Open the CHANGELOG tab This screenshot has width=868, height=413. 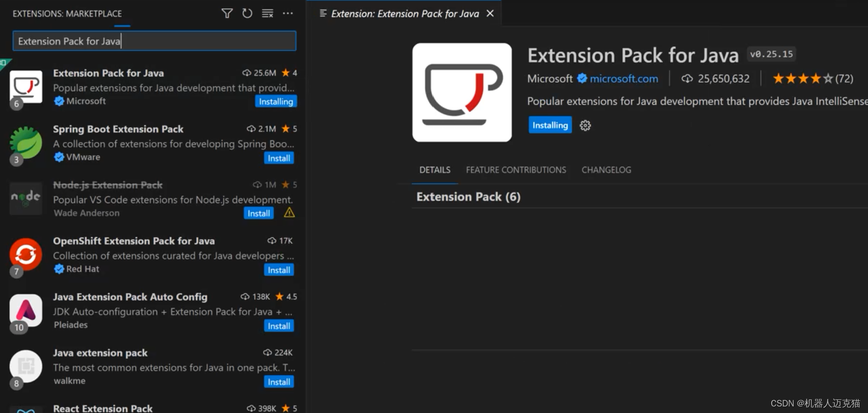coord(606,170)
